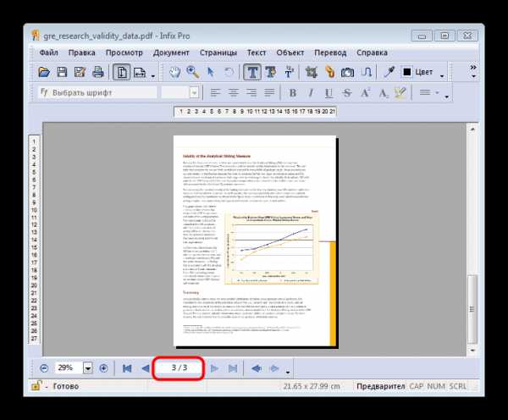
Task: Expand the formatting toolbar options arrow
Action: click(447, 97)
